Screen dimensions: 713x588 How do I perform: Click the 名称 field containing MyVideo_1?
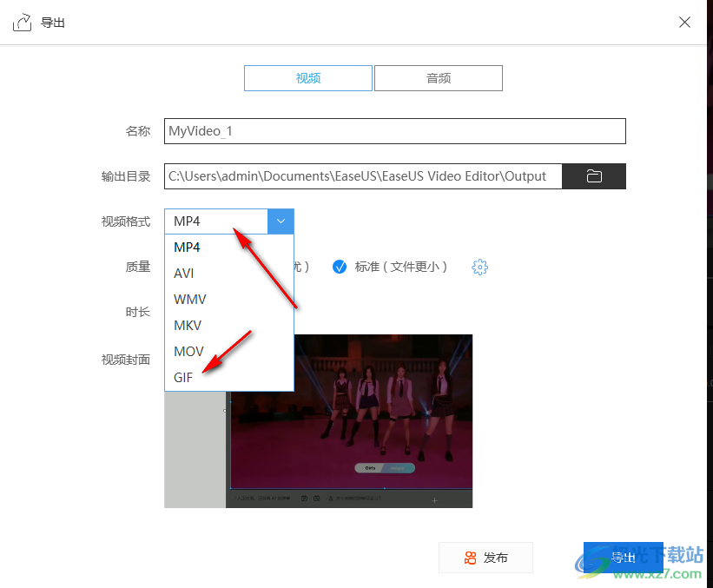(x=394, y=131)
